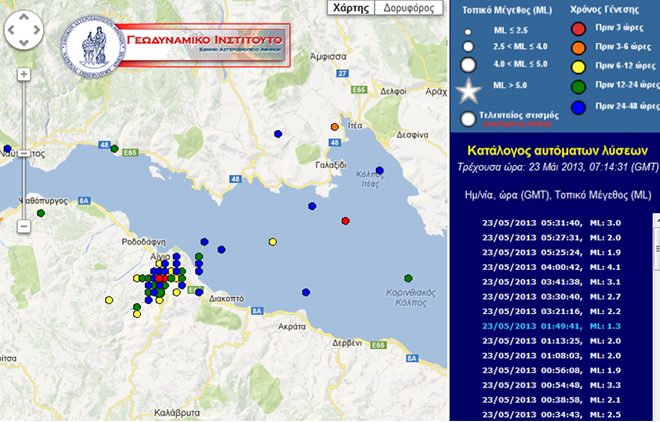Click the Γεωδυναμικό Ινστιτούτο banner title

pos(205,41)
